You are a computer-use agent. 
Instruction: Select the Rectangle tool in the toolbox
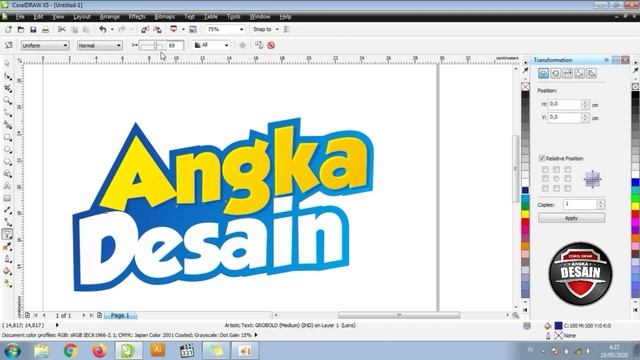click(7, 137)
